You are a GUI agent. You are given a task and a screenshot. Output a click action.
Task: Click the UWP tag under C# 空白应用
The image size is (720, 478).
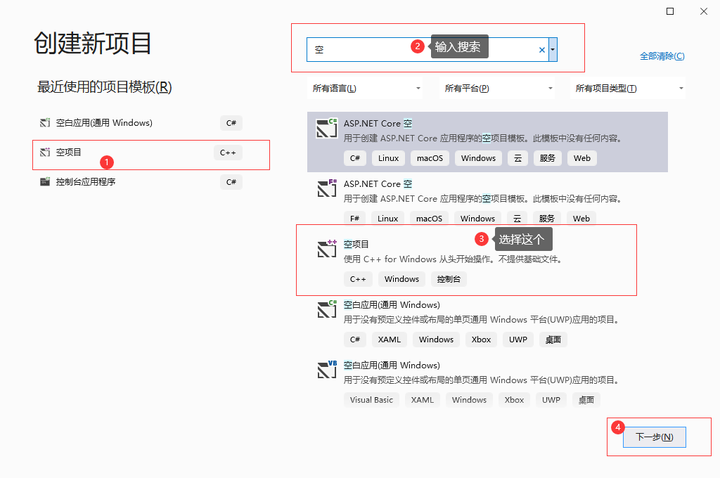coord(518,339)
